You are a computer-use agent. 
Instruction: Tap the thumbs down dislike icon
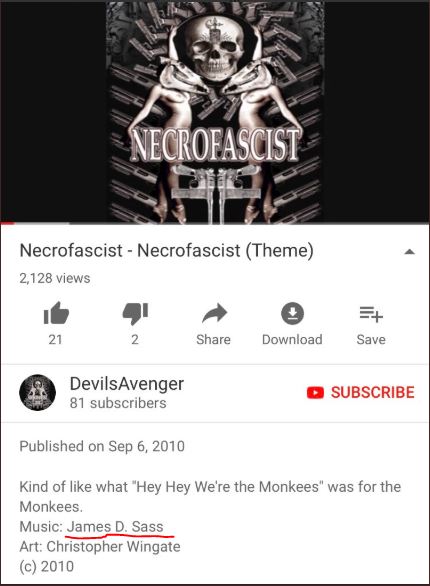135,313
